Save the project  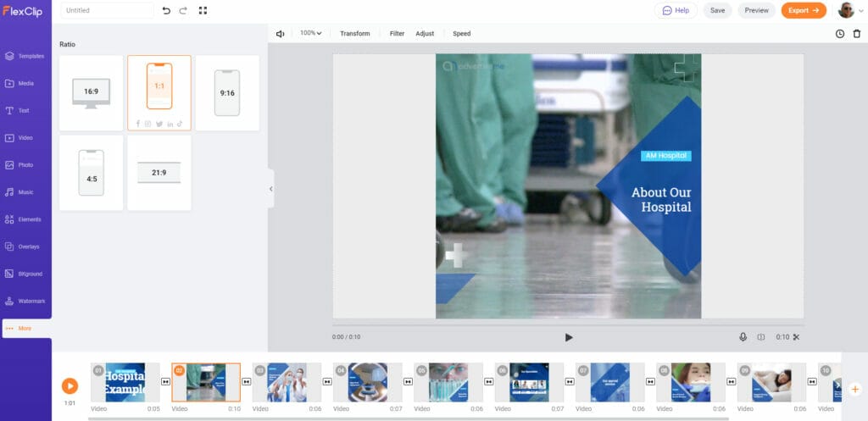point(717,10)
